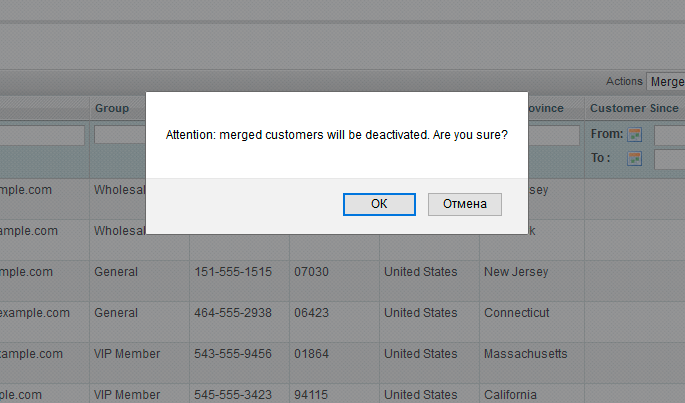Sort by the Customer Since column header
Image resolution: width=685 pixels, height=403 pixels.
coord(634,108)
